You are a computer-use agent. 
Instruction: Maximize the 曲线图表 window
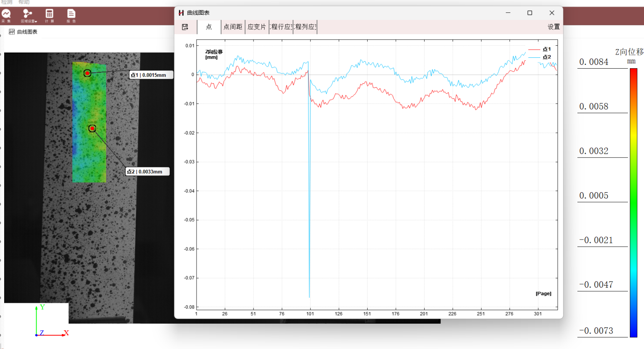(x=530, y=13)
